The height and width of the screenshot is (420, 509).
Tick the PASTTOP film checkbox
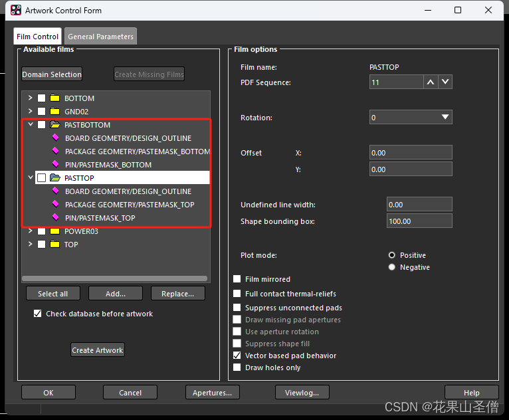click(x=42, y=178)
